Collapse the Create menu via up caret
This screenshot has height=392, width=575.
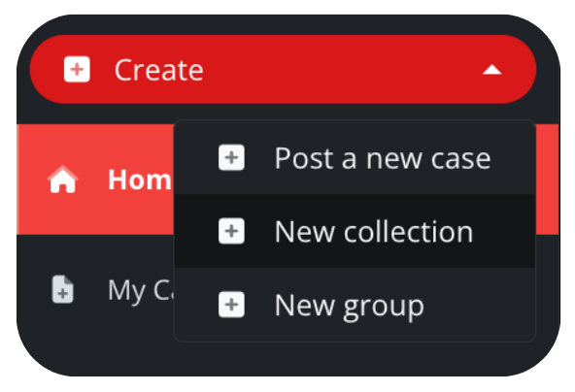491,70
